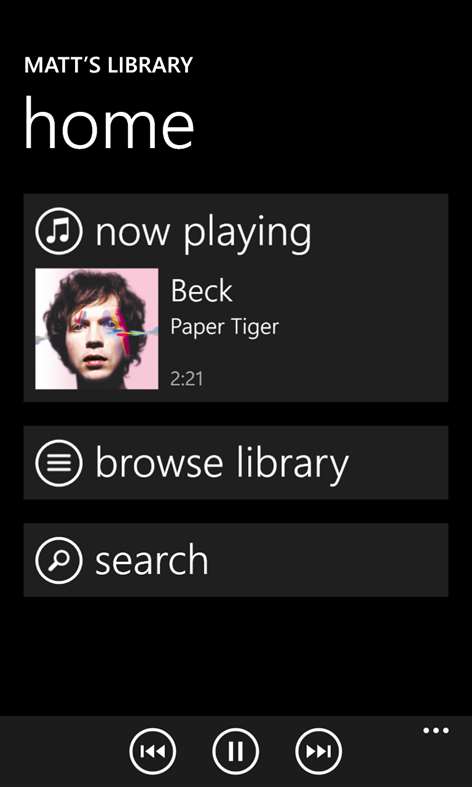Viewport: 472px width, 787px height.
Task: Click the home page title
Action: (x=109, y=123)
